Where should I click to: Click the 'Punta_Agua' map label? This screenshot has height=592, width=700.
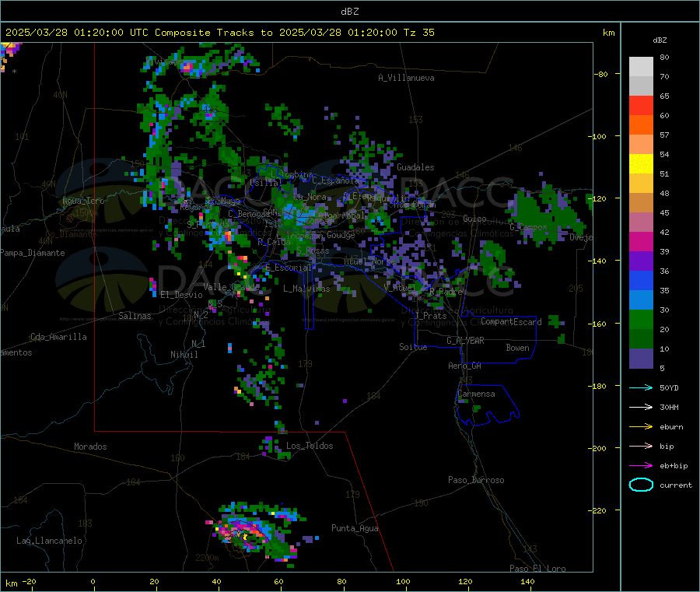coord(355,529)
